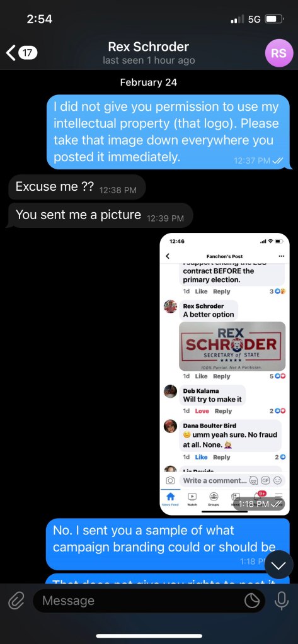Open the RS profile avatar

[278, 53]
